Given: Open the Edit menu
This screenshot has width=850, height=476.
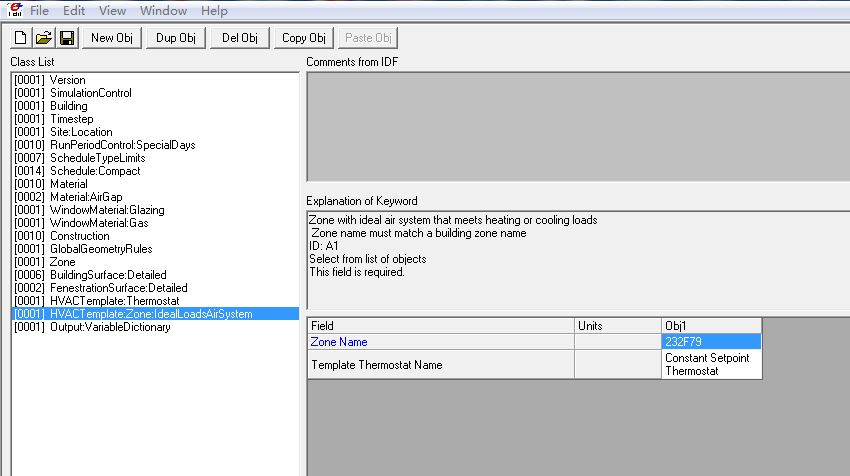Looking at the screenshot, I should click(74, 11).
